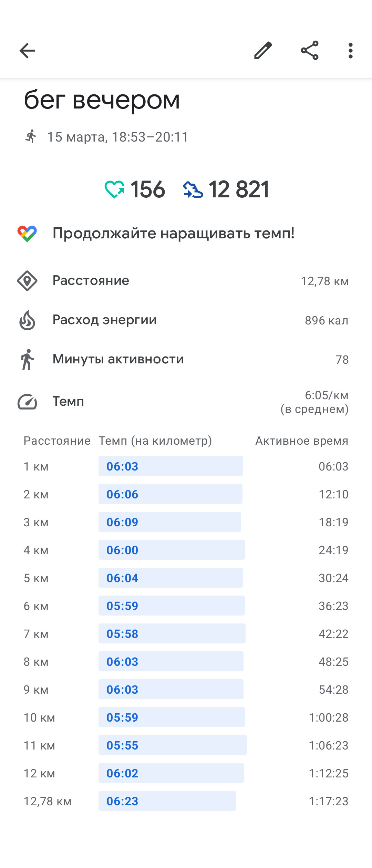Tap the heart points icon
Viewport: 372px width, 868px height.
[114, 189]
